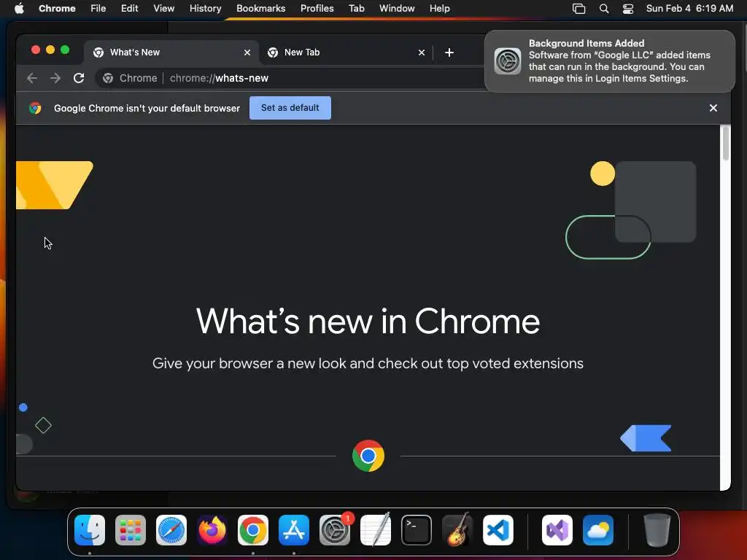
Task: Click the Background Items Added notification
Action: 610,61
